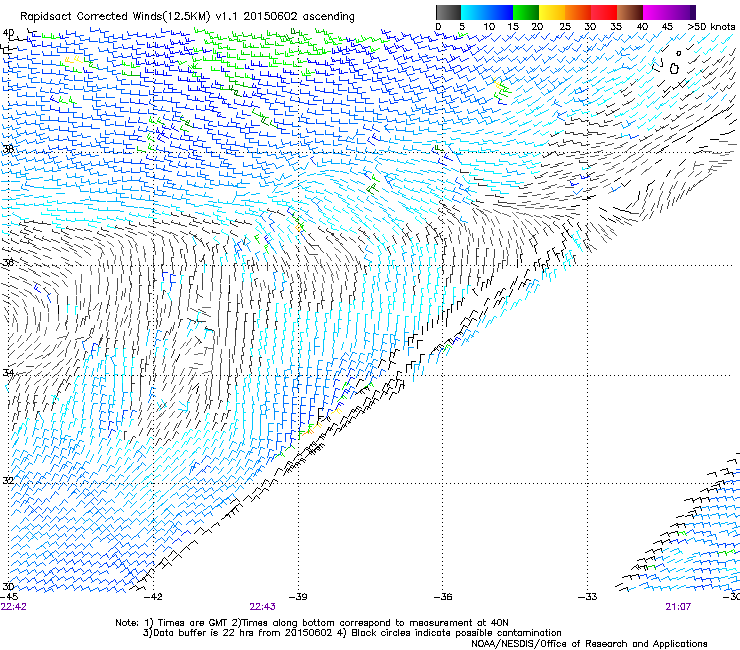Click the green 15-20 knots legend color

(526, 12)
